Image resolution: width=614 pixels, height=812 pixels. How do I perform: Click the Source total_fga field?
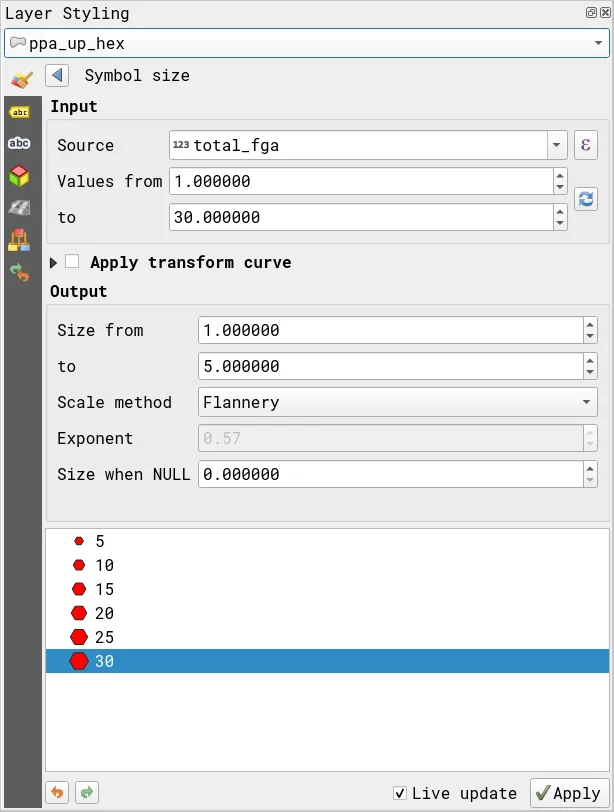(358, 145)
